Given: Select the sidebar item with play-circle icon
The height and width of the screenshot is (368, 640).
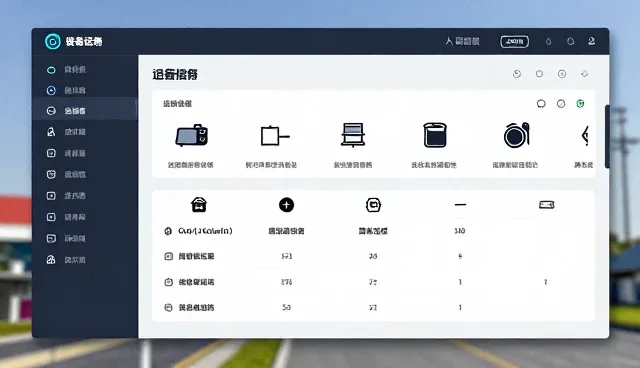Looking at the screenshot, I should (66, 90).
